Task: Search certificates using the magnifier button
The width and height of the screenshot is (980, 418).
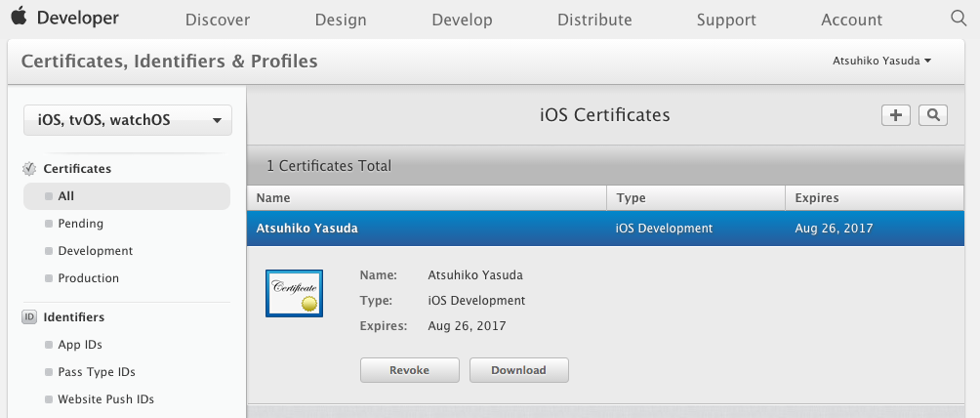Action: click(933, 115)
